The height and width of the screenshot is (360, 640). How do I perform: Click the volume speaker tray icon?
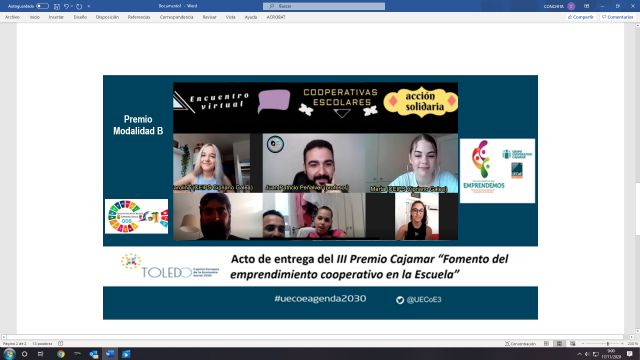587,354
